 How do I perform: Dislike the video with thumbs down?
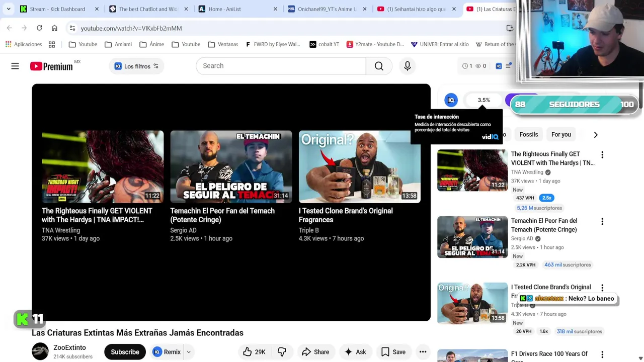(x=282, y=352)
